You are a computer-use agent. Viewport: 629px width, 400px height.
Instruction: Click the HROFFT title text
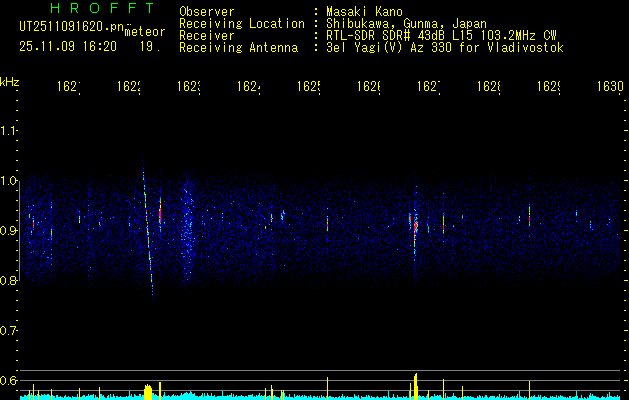(102, 8)
